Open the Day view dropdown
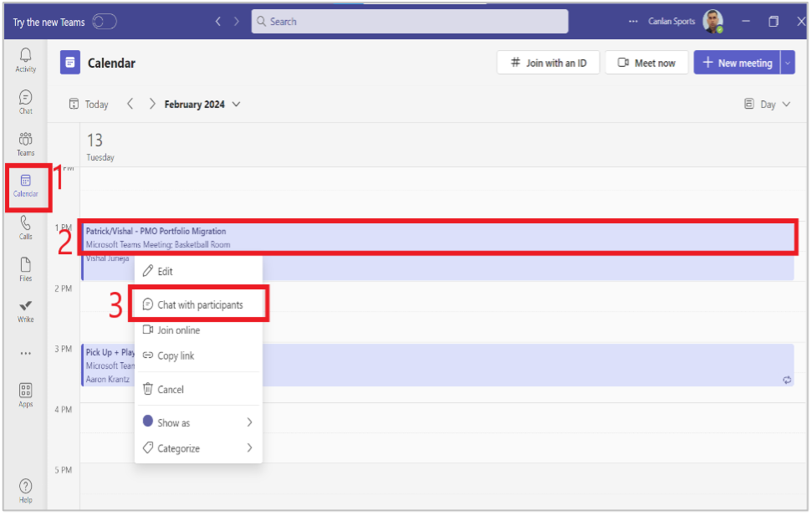The height and width of the screenshot is (516, 812). point(768,105)
